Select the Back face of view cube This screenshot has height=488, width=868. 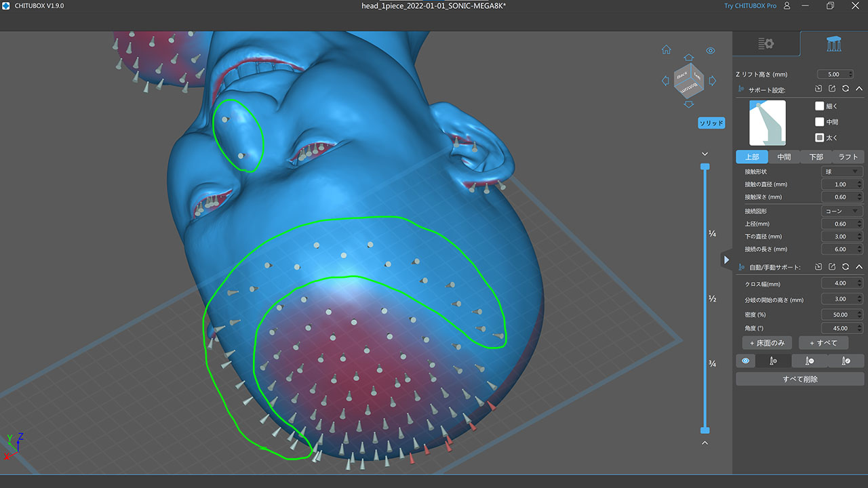tap(683, 75)
